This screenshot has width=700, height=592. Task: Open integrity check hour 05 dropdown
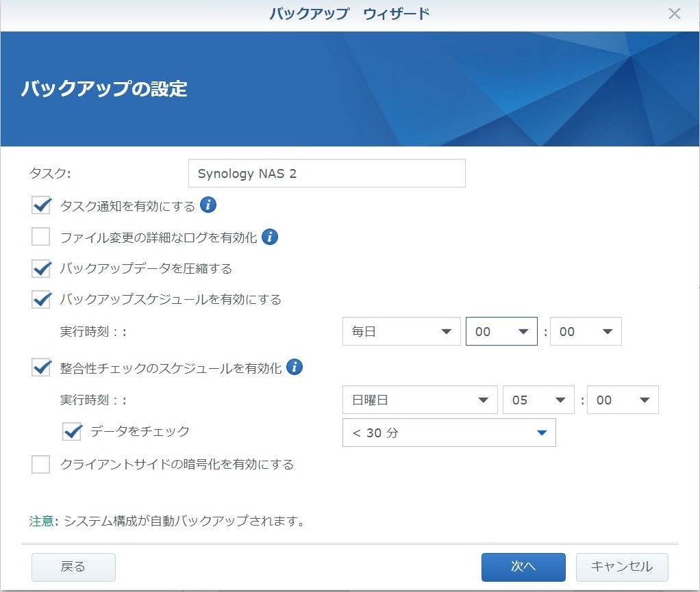tap(538, 400)
